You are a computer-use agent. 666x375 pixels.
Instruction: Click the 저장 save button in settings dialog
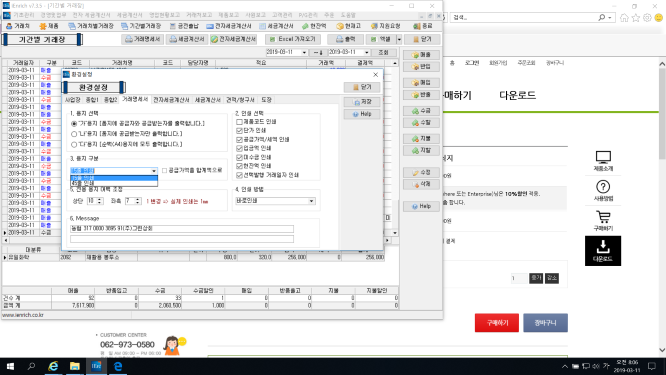pos(362,102)
